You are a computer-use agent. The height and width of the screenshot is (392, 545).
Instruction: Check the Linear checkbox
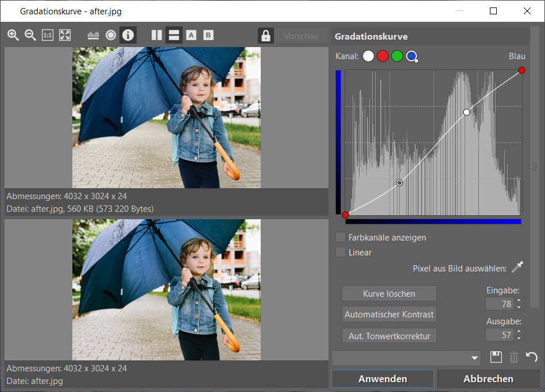point(341,253)
